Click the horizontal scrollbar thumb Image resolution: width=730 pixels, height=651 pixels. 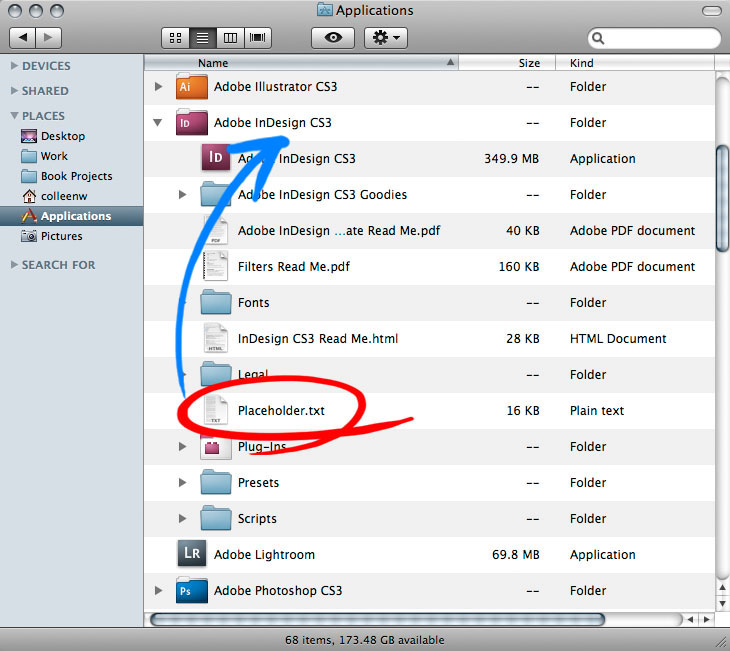377,619
